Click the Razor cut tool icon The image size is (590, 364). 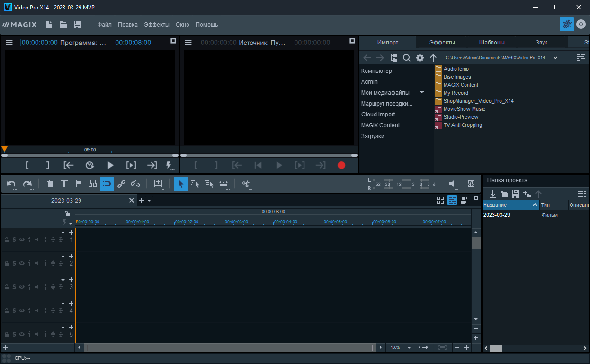247,185
